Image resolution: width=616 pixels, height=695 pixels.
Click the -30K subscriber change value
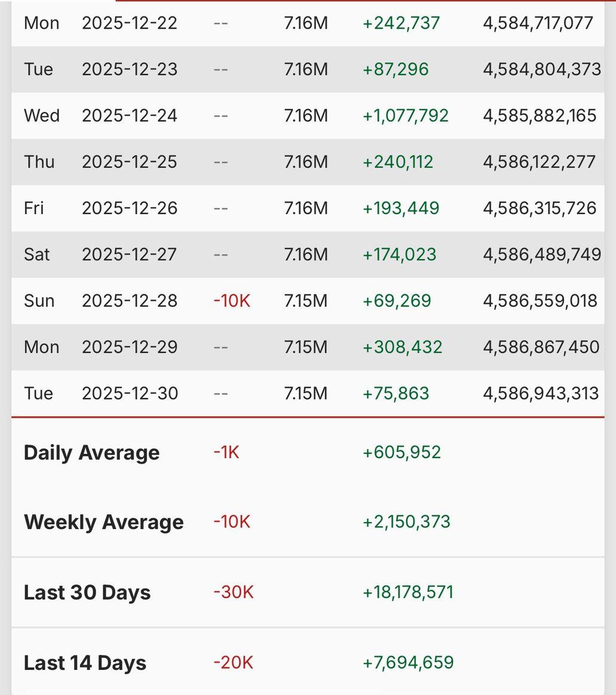tap(233, 593)
